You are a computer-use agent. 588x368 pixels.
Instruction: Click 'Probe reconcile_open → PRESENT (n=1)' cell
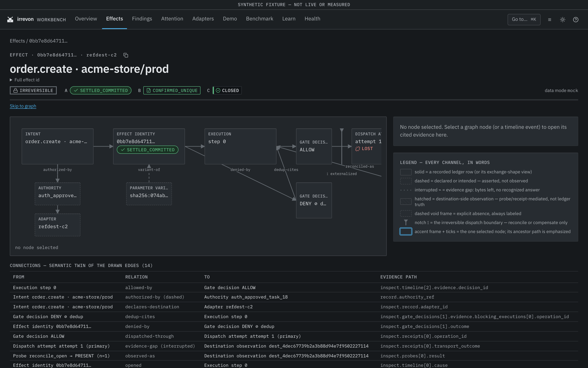[61, 356]
